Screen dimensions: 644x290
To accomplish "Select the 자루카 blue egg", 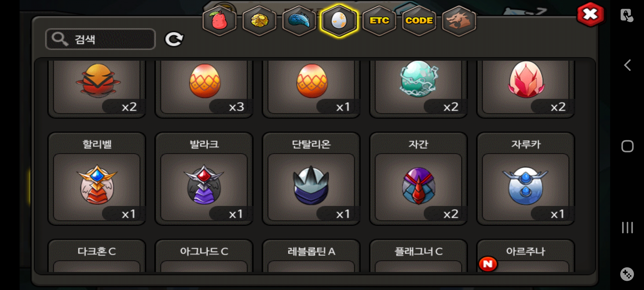I will pos(526,179).
